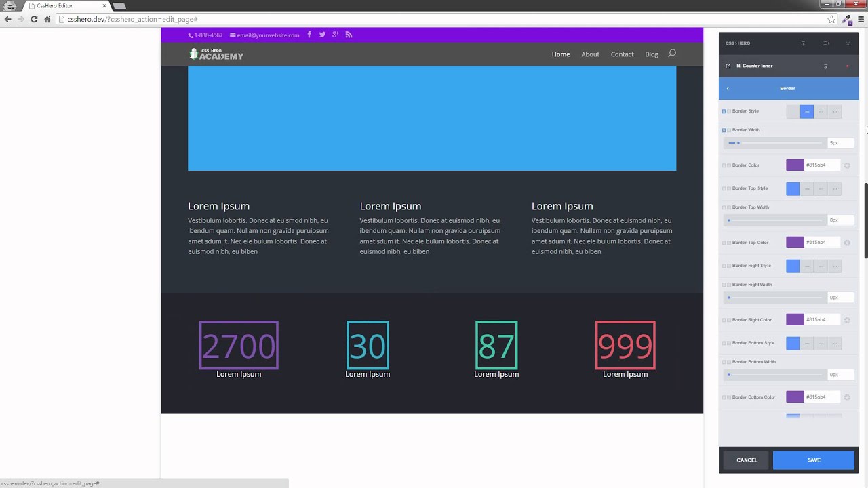Go back using the Border header arrow
This screenshot has width=868, height=488.
728,89
